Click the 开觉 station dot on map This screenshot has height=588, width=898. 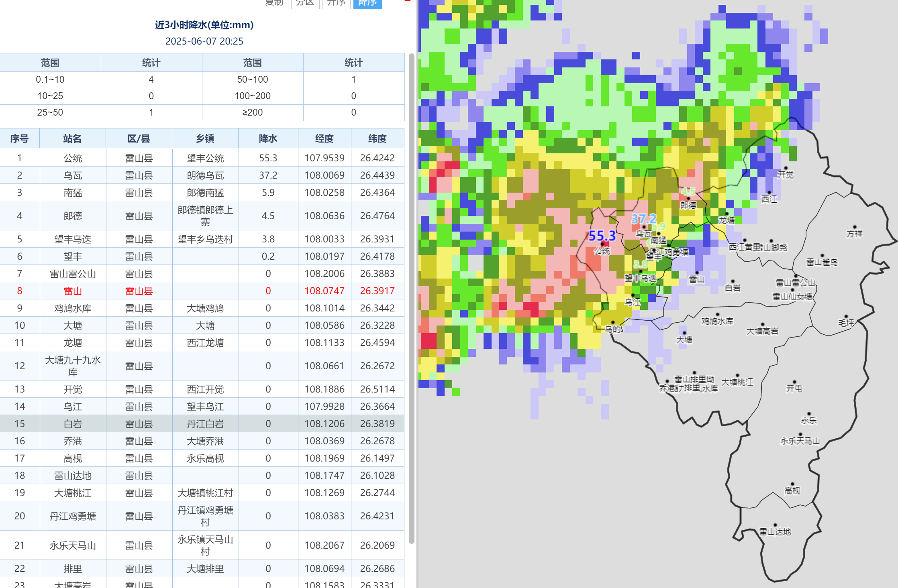pyautogui.click(x=786, y=168)
